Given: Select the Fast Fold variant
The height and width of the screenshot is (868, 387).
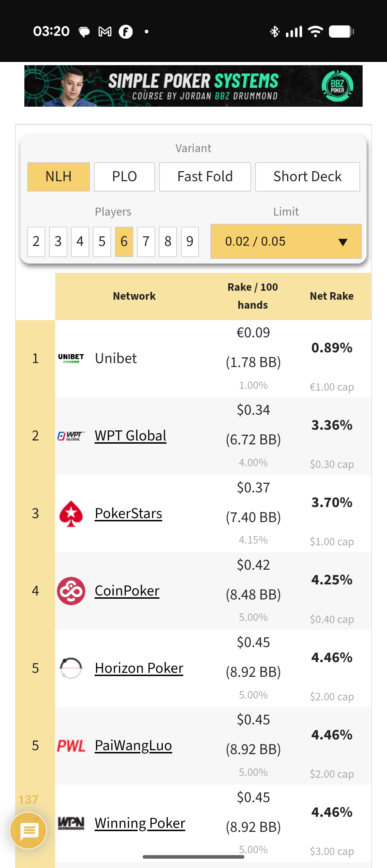Looking at the screenshot, I should 205,177.
